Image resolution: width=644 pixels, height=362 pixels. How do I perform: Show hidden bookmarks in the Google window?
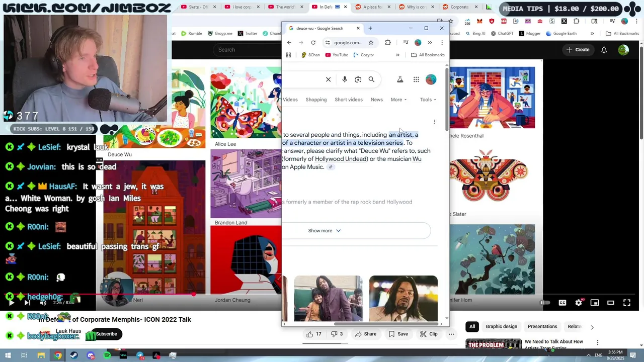click(397, 55)
